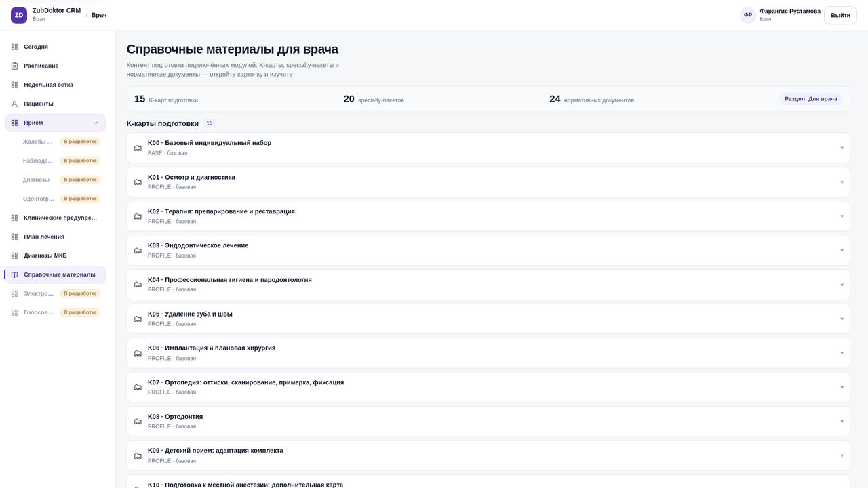Click the Диагнозы МКБ icon
The image size is (868, 488).
(x=14, y=256)
